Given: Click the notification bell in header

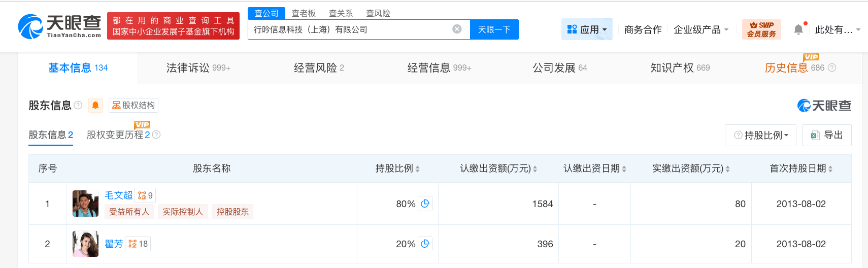Looking at the screenshot, I should 798,29.
